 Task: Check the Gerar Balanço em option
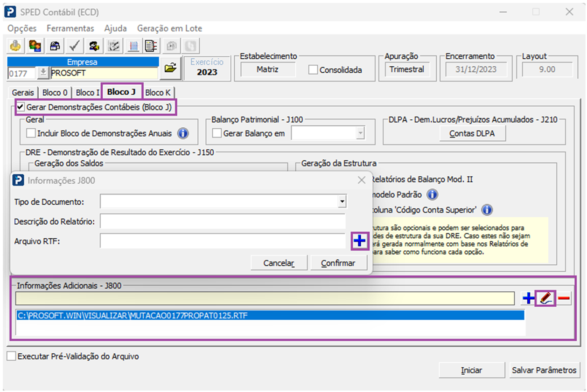point(217,134)
